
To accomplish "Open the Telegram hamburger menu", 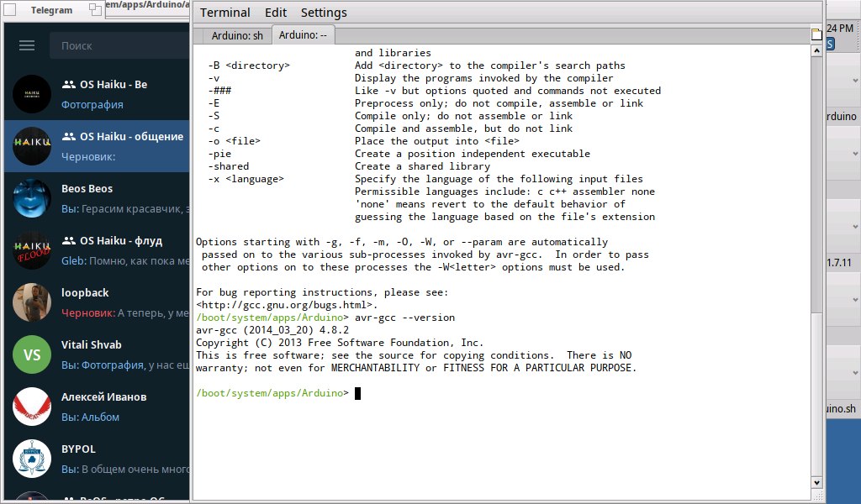I will [x=27, y=45].
